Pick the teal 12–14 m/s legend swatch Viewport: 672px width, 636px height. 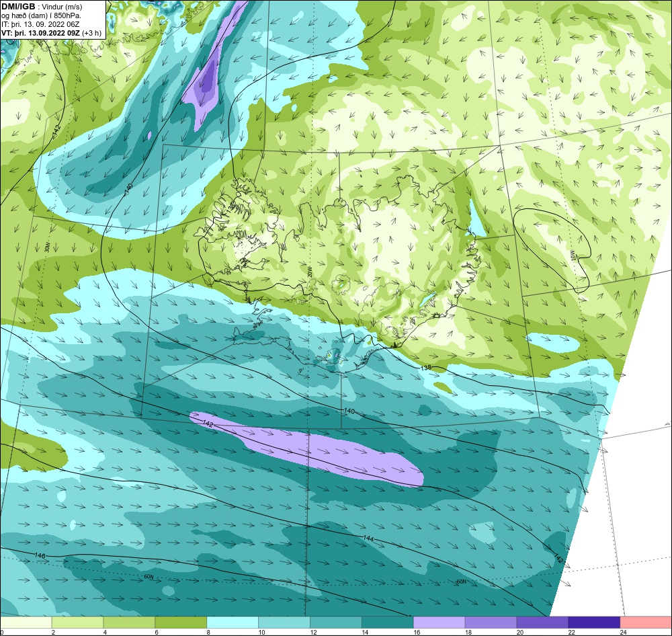(x=335, y=623)
